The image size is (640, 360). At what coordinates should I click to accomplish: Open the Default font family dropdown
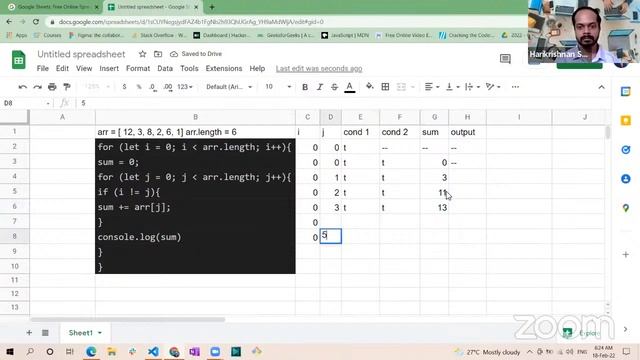tap(229, 87)
